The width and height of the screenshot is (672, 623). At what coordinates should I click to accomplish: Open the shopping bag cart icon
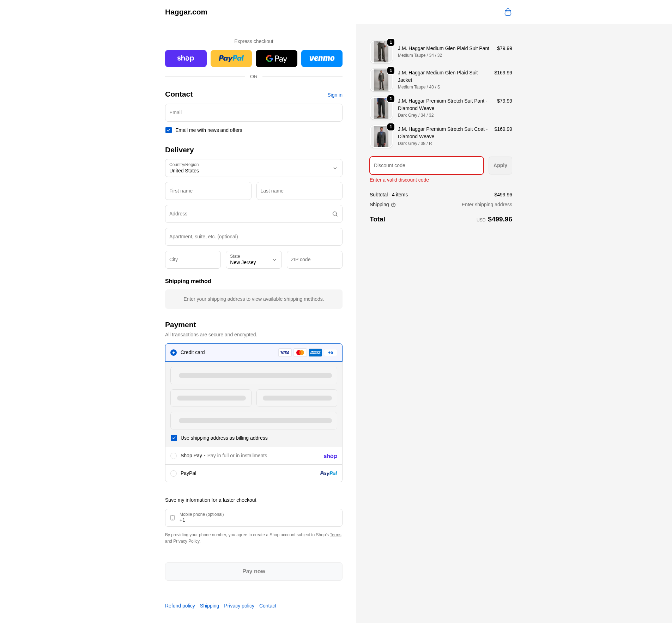(508, 12)
